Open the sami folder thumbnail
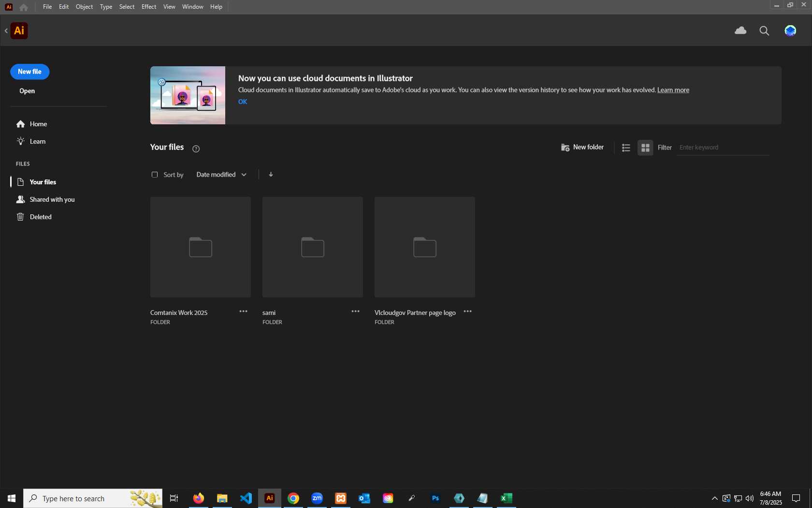Viewport: 812px width, 508px height. point(313,247)
